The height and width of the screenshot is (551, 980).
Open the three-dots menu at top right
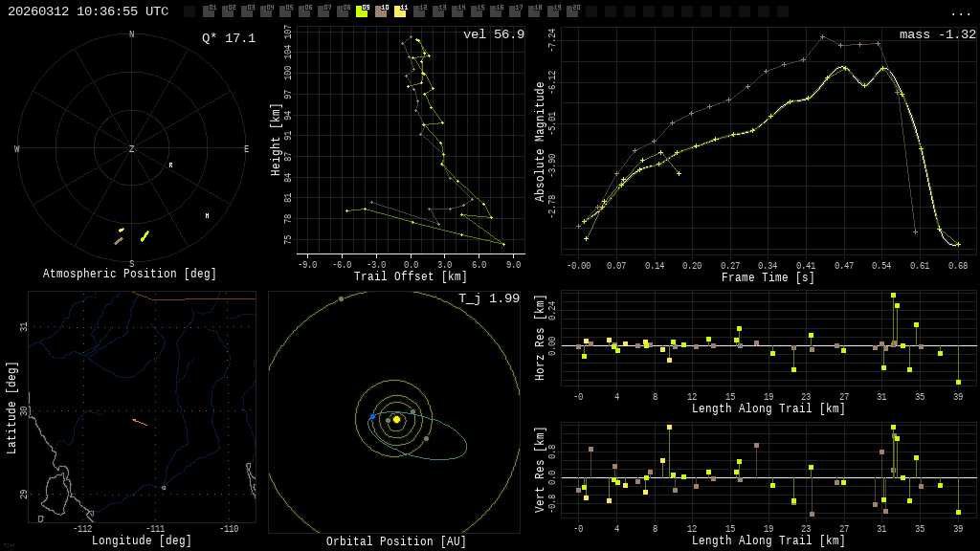[960, 12]
